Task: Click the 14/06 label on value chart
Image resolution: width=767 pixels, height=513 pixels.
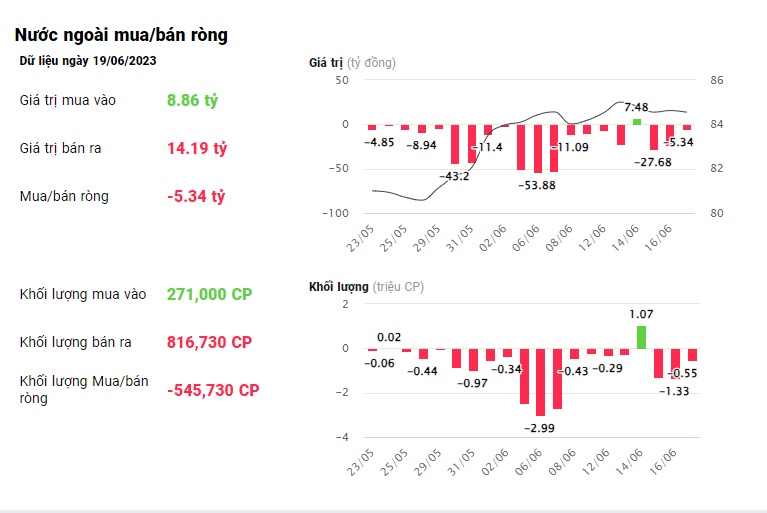Action: tap(626, 238)
